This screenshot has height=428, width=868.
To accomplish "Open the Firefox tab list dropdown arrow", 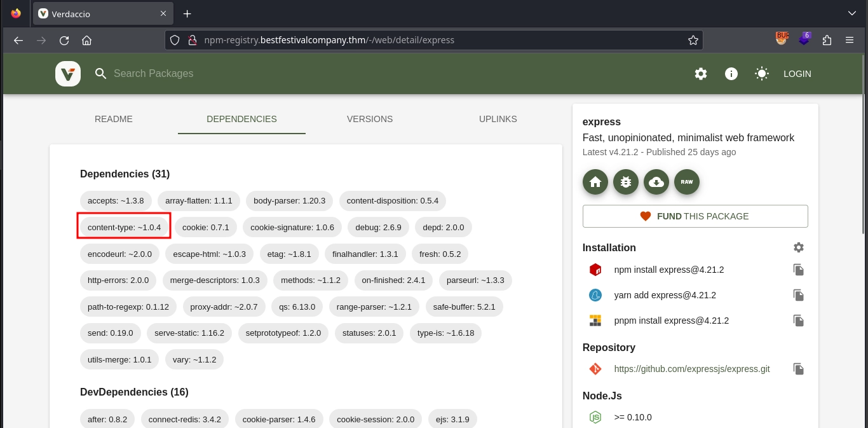I will [852, 13].
